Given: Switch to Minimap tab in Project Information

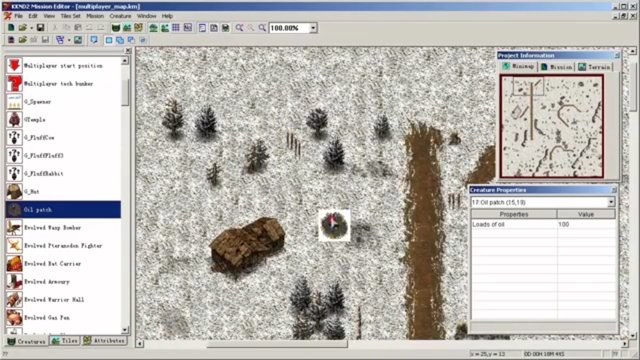Looking at the screenshot, I should click(x=518, y=66).
